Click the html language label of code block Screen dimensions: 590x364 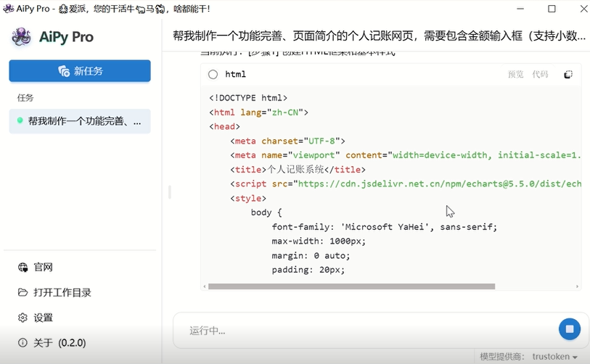point(236,75)
